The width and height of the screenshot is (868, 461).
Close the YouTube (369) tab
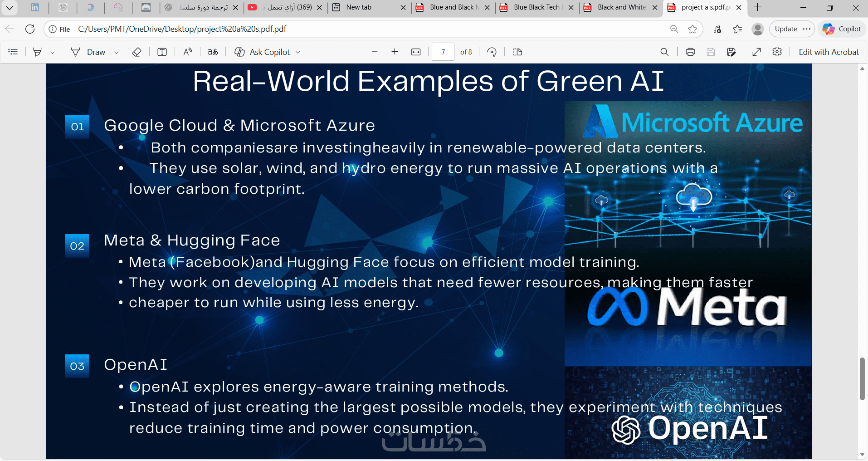click(319, 8)
